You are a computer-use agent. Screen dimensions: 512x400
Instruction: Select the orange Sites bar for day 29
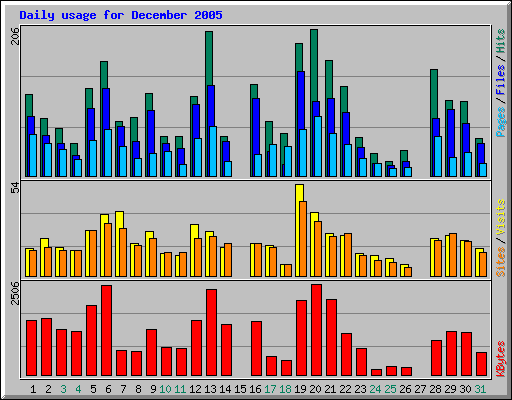(453, 255)
